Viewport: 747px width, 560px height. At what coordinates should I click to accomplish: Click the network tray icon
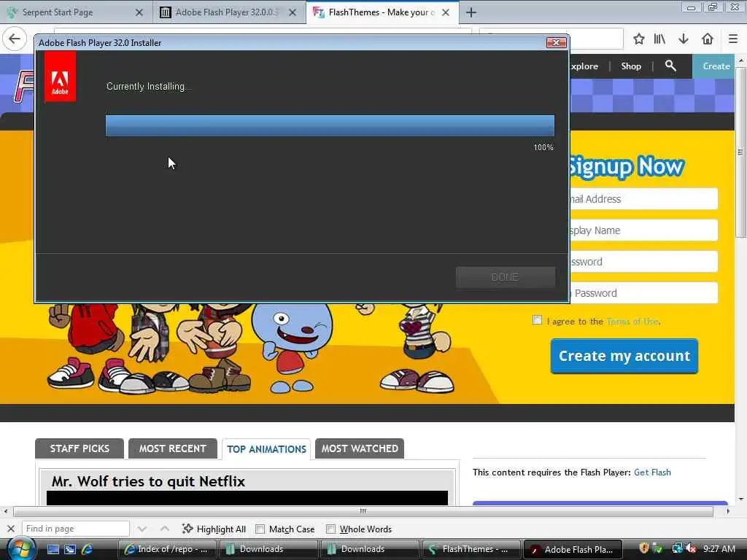[677, 549]
